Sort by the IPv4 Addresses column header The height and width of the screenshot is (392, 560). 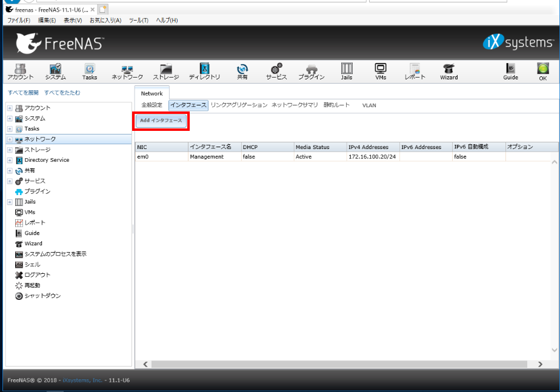(x=373, y=147)
